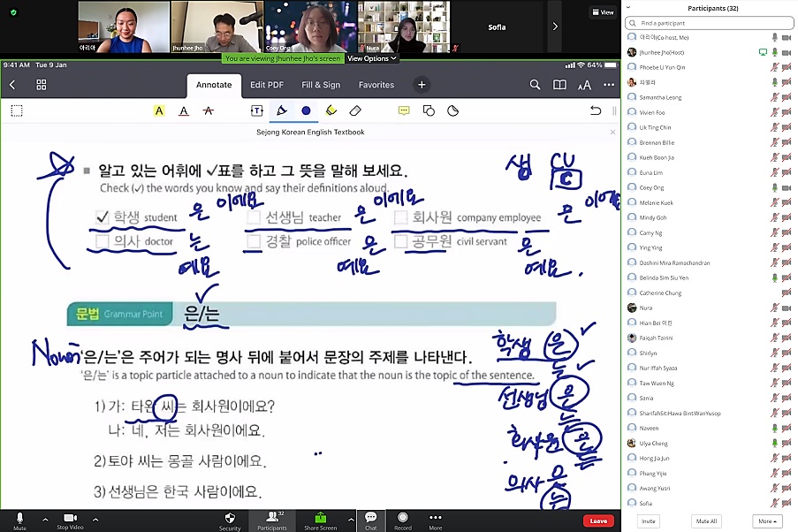
Task: Toggle the Participants panel button
Action: pyautogui.click(x=272, y=521)
